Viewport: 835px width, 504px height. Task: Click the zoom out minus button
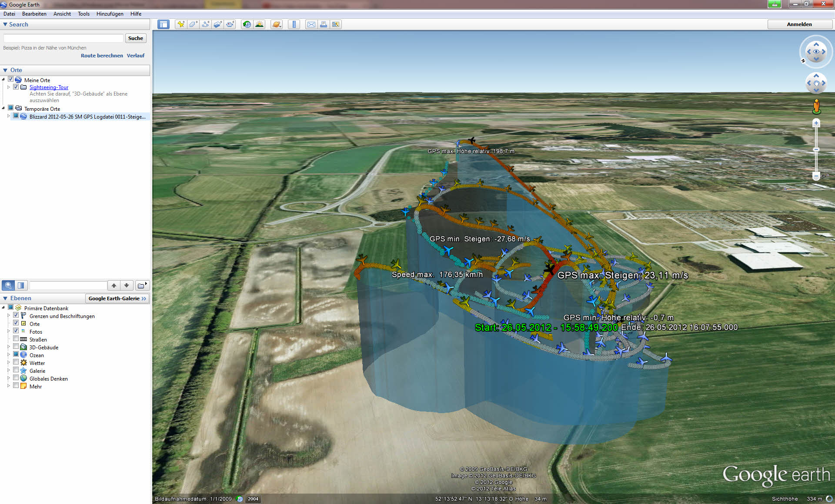pos(816,176)
